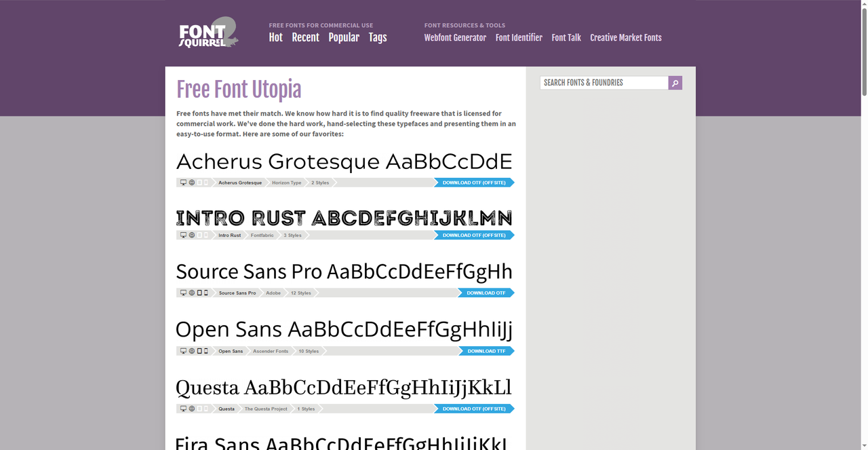Click desktop license icon for Acherus Grotesque

tap(183, 183)
